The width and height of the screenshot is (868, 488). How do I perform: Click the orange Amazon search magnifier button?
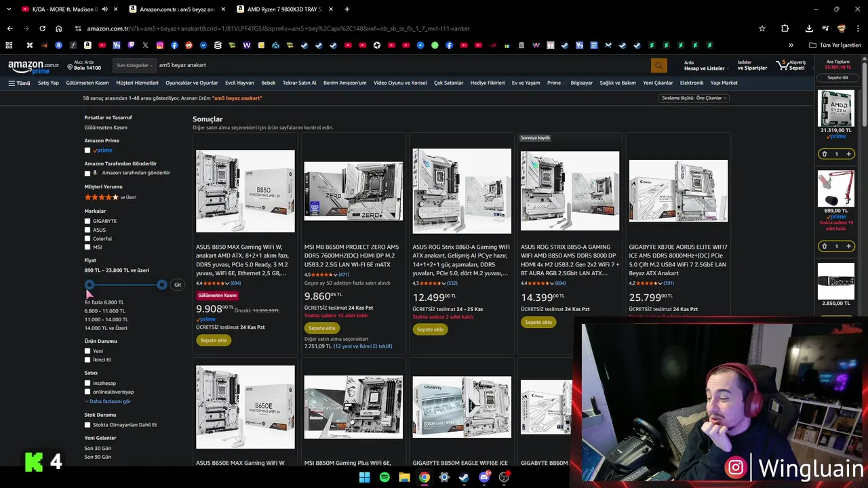pos(658,65)
